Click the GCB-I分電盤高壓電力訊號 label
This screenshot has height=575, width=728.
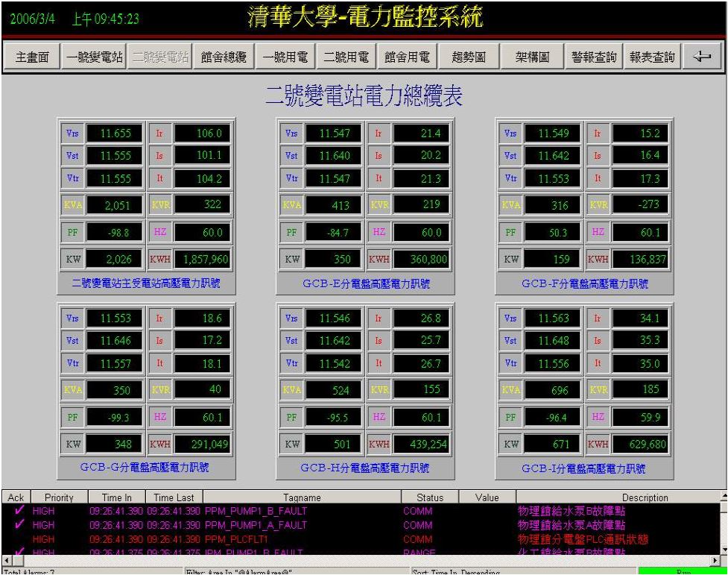point(583,468)
